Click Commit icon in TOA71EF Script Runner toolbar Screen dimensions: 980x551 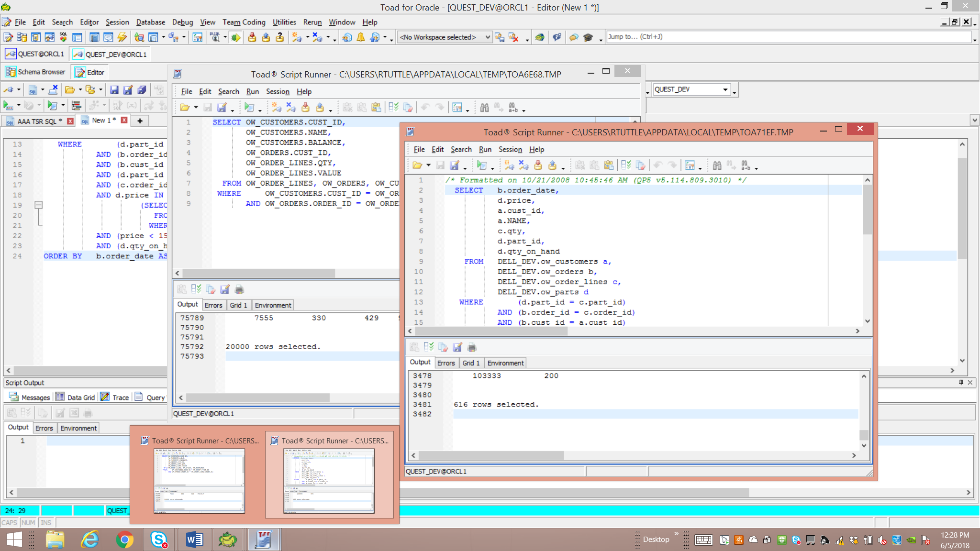coord(538,165)
